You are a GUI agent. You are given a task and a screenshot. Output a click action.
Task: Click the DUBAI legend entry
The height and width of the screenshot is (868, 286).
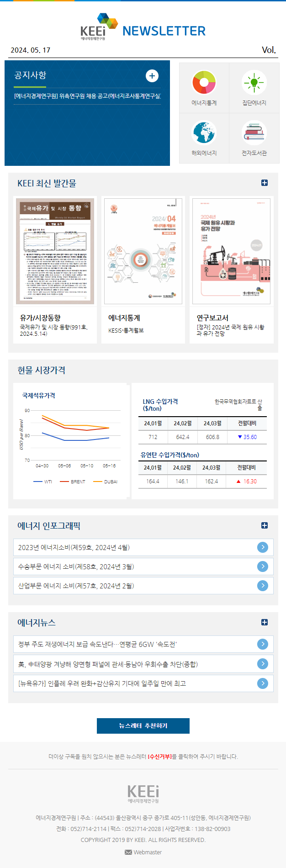point(105,482)
